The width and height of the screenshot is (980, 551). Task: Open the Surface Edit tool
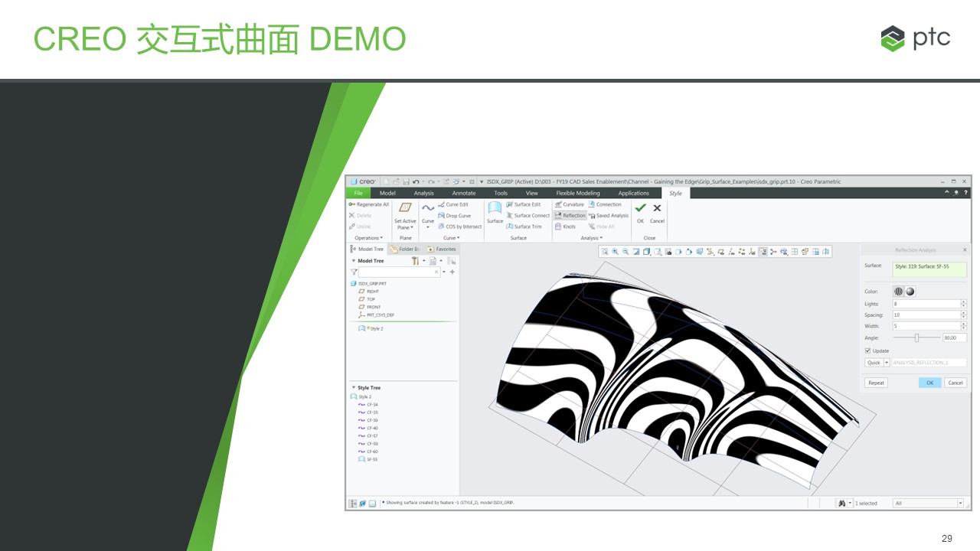point(523,204)
